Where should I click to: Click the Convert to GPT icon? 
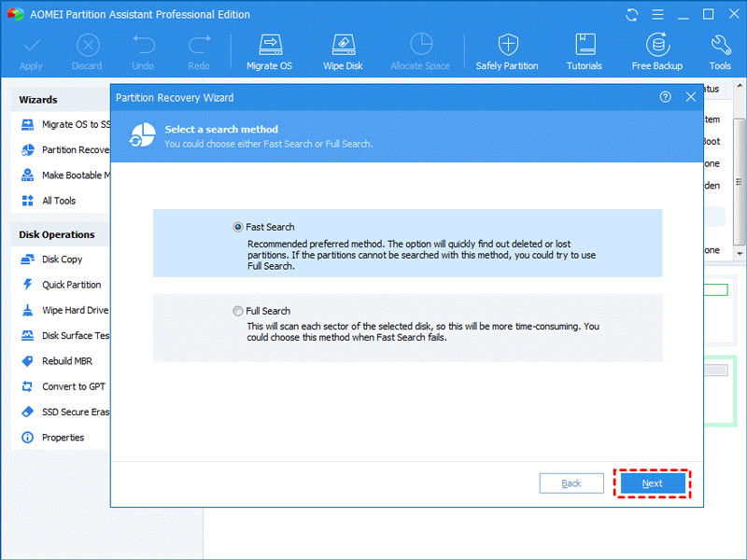pos(28,386)
